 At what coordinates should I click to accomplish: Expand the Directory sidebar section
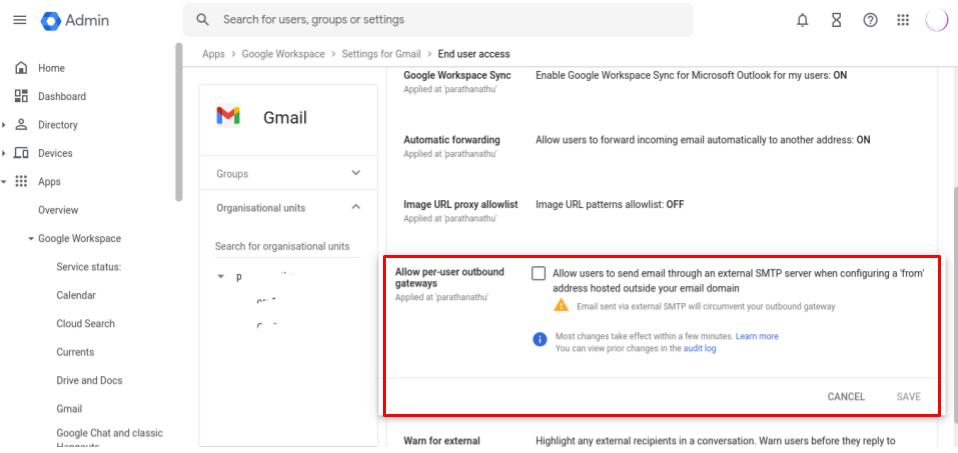coord(4,125)
